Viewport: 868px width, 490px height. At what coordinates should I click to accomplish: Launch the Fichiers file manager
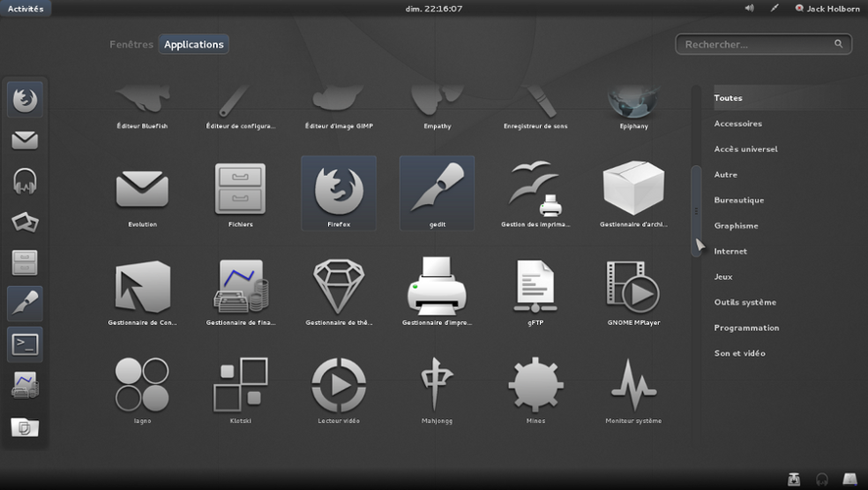point(240,193)
